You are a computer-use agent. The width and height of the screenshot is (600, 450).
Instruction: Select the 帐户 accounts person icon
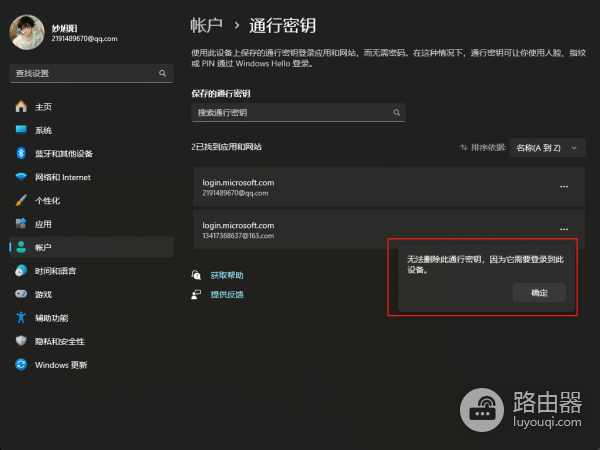click(x=21, y=247)
